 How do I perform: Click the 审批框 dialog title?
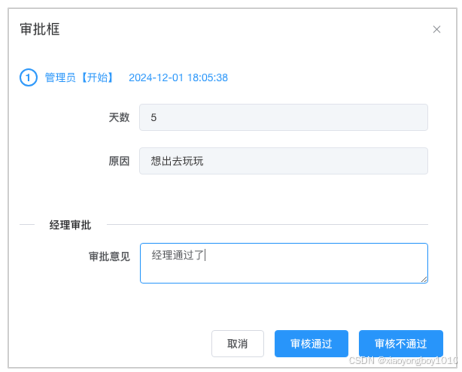click(40, 29)
